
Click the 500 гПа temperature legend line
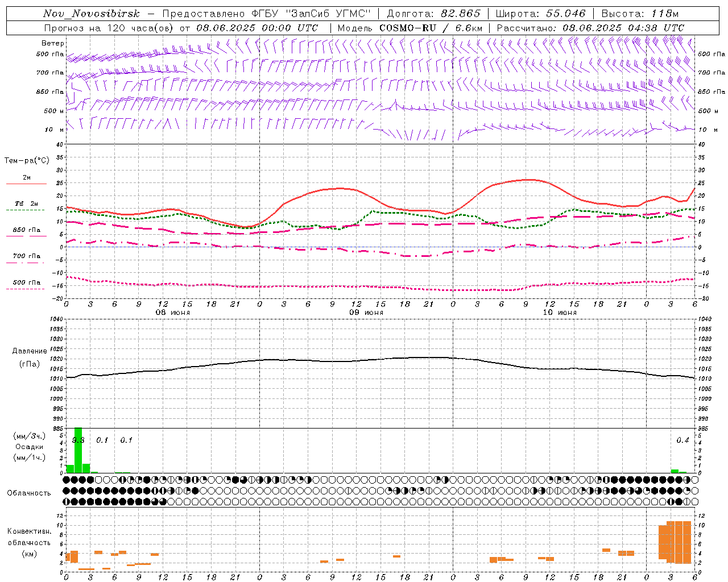coord(27,289)
